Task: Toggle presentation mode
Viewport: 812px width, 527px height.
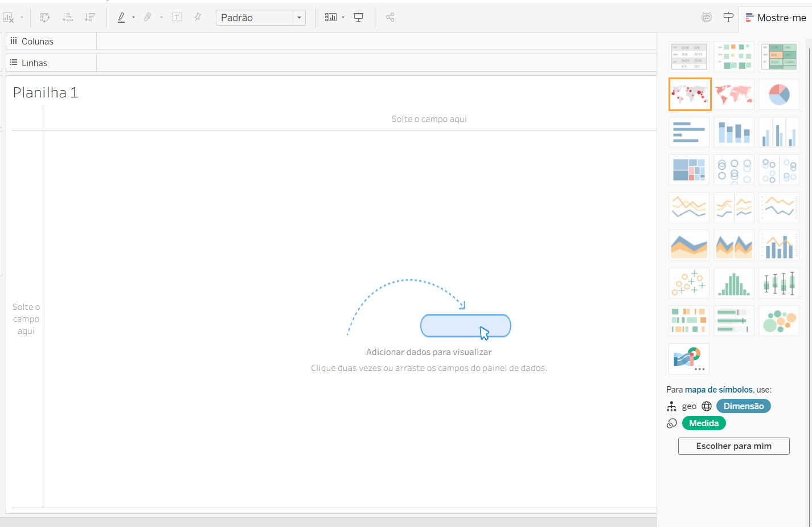Action: point(359,18)
